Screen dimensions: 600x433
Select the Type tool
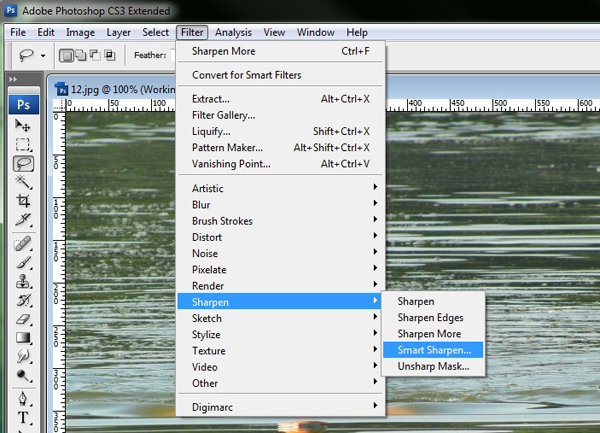(x=23, y=418)
